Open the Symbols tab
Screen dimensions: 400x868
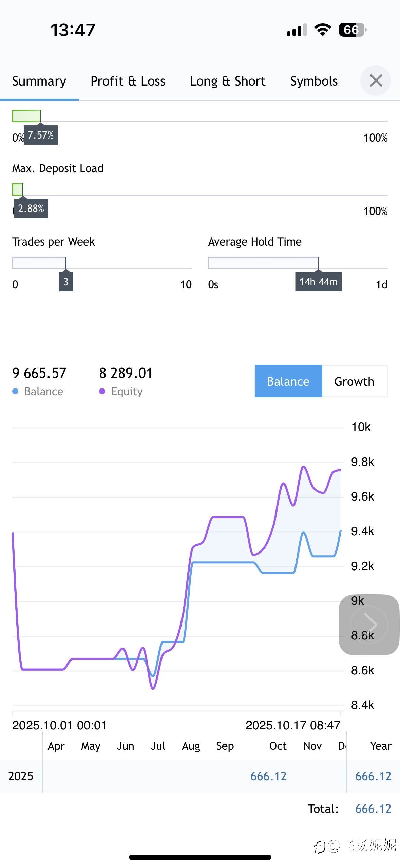(x=314, y=81)
